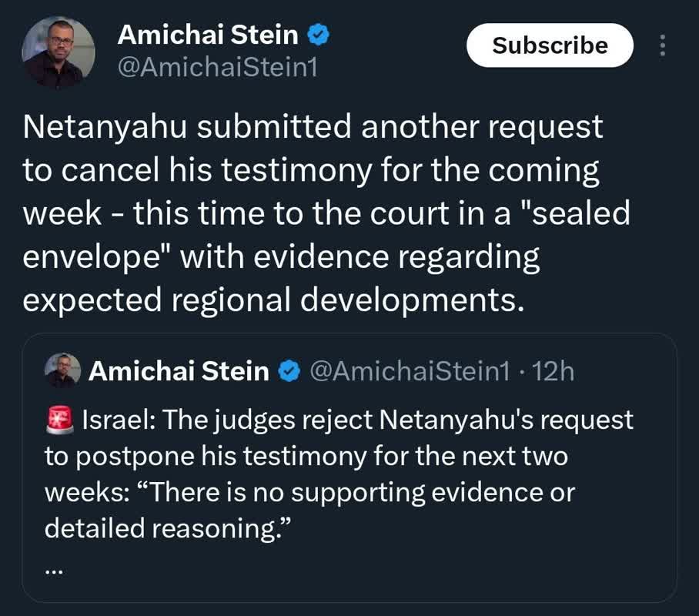
Task: Open the three-dot more options menu
Action: (663, 45)
